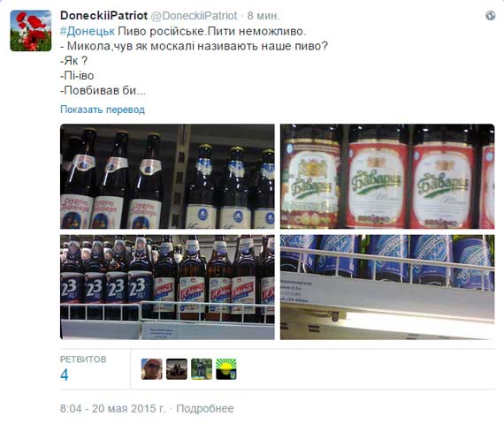This screenshot has width=504, height=424.
Task: Click the 8:04 - 20 мая 2015 date
Action: coord(112,409)
